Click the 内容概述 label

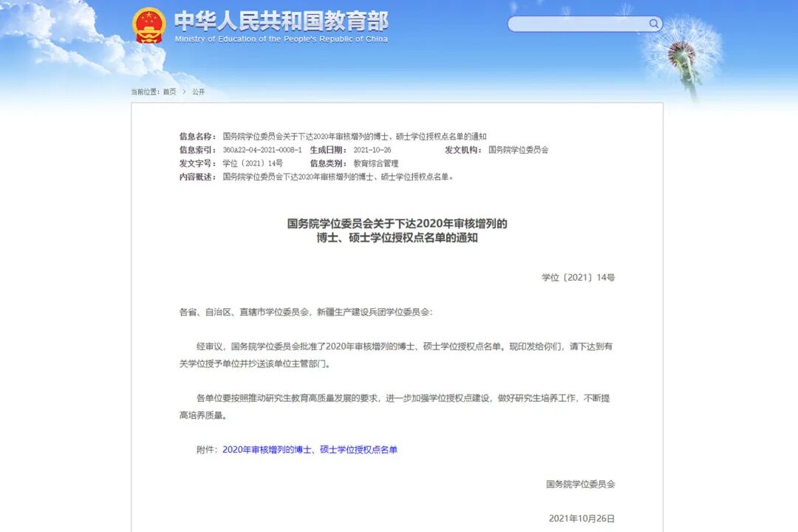pos(197,177)
